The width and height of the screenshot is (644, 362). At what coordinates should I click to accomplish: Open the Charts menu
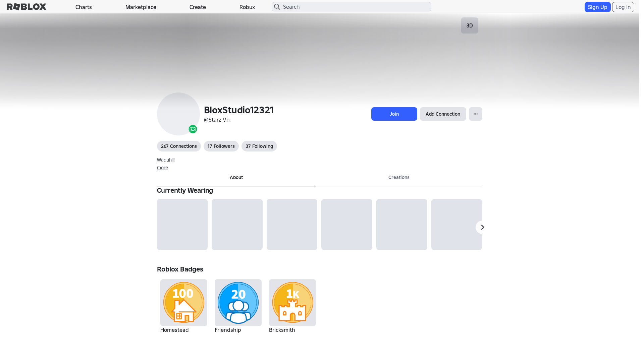pyautogui.click(x=84, y=7)
